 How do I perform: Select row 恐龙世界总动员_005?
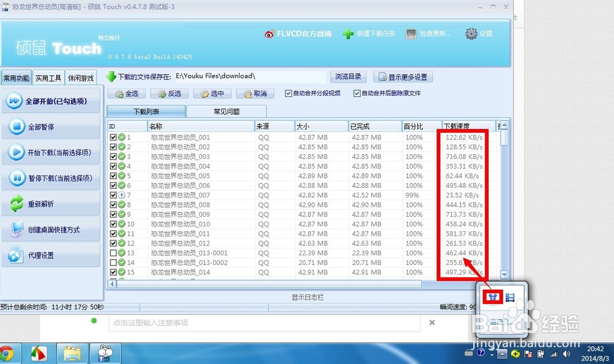click(180, 176)
